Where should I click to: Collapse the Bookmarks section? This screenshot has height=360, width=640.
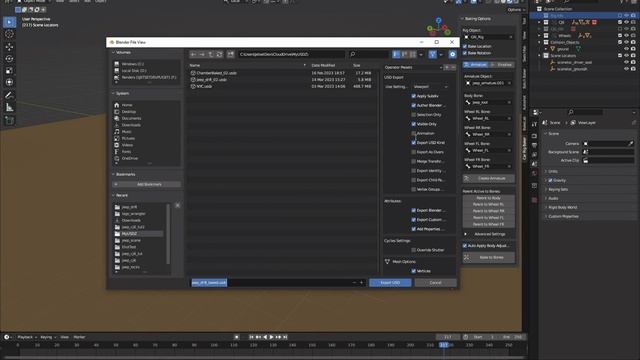pyautogui.click(x=124, y=174)
